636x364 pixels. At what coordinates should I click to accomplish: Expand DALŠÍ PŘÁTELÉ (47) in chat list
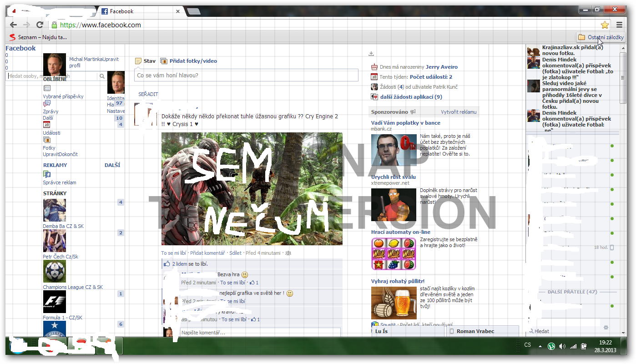pos(572,292)
